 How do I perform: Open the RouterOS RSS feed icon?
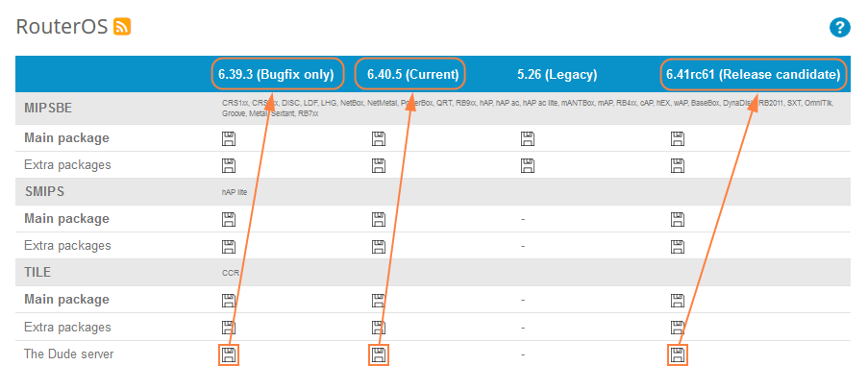[122, 27]
